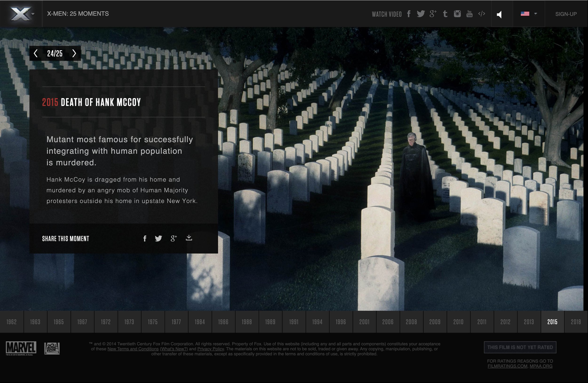This screenshot has width=588, height=383.
Task: Open the Privacy Policy link
Action: [x=211, y=349]
